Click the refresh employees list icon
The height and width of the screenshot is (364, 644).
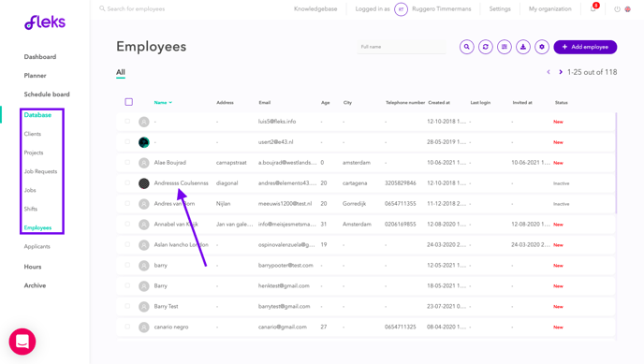pos(486,47)
